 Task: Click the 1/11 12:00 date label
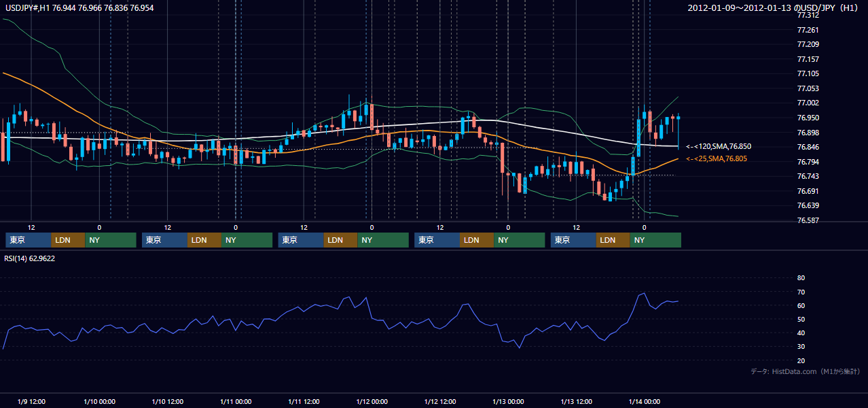click(304, 401)
